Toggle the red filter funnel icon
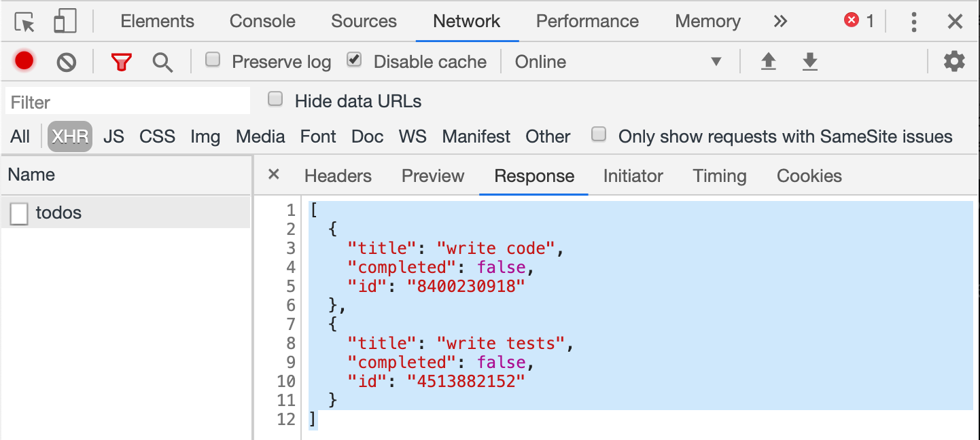 tap(121, 62)
